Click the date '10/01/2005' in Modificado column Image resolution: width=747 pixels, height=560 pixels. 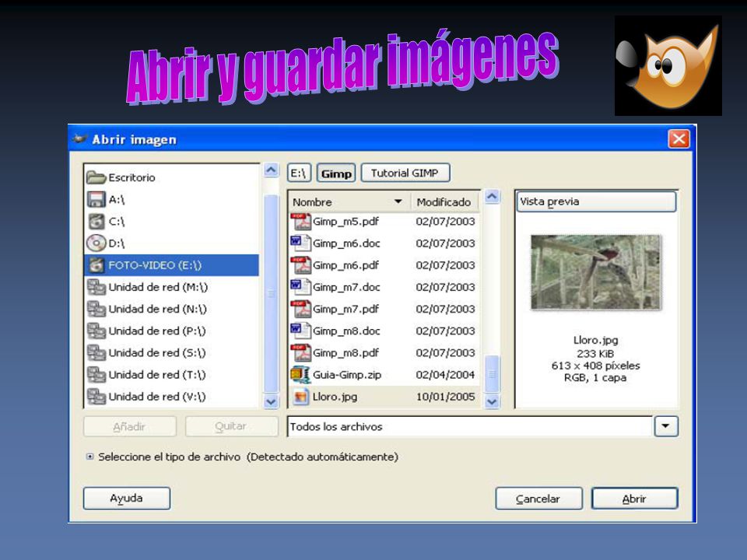(445, 397)
